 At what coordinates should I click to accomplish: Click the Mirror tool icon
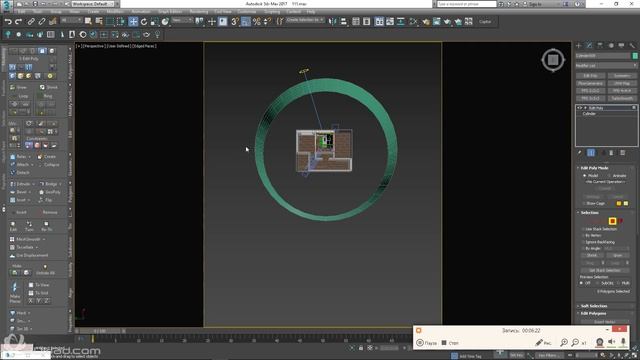click(x=333, y=22)
